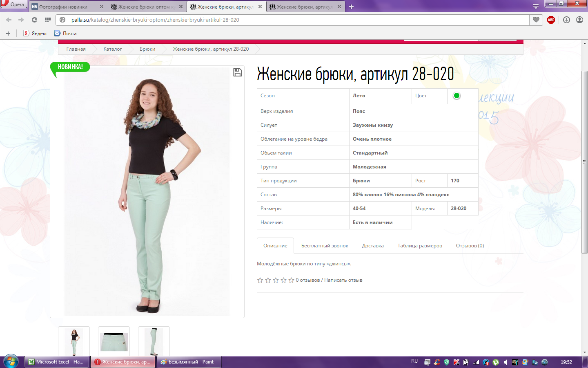Image resolution: width=588 pixels, height=368 pixels.
Task: Open the 'Описание' product tab
Action: point(275,246)
